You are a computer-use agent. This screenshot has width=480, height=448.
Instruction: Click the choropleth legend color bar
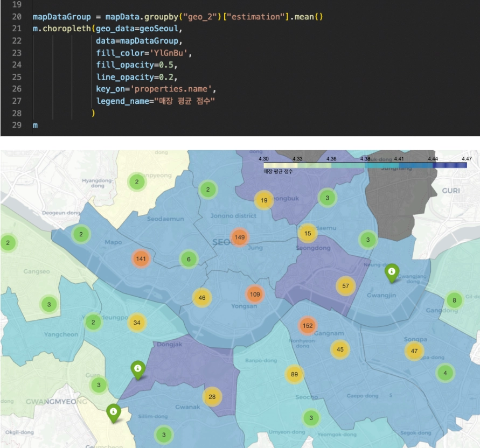[x=365, y=165]
